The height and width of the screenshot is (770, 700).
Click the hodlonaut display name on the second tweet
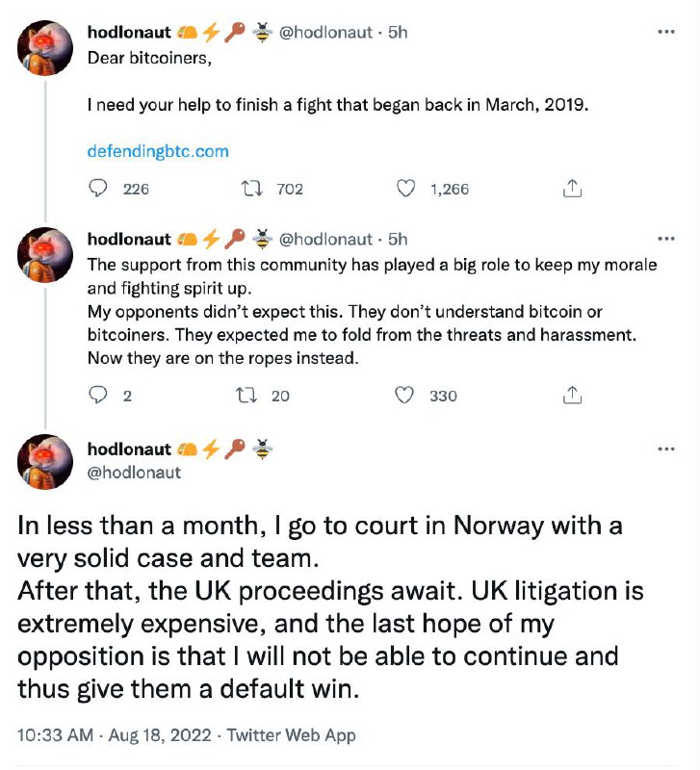129,239
